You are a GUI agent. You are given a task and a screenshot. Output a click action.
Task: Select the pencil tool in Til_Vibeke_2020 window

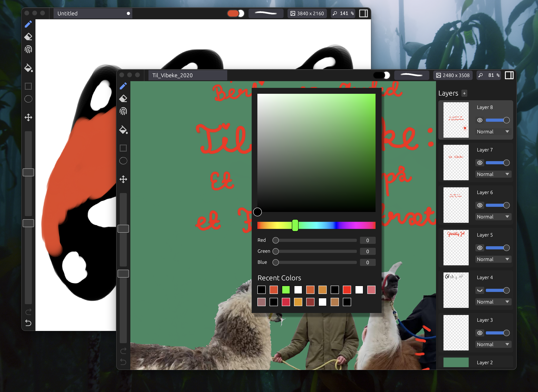click(123, 86)
